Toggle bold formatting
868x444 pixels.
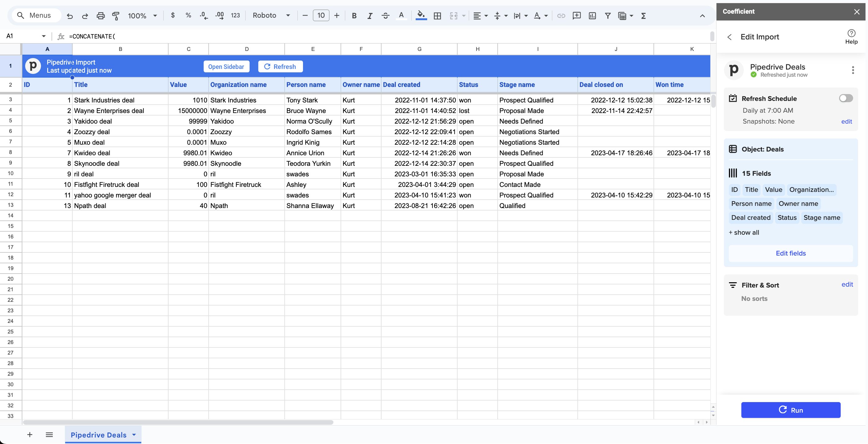coord(354,16)
